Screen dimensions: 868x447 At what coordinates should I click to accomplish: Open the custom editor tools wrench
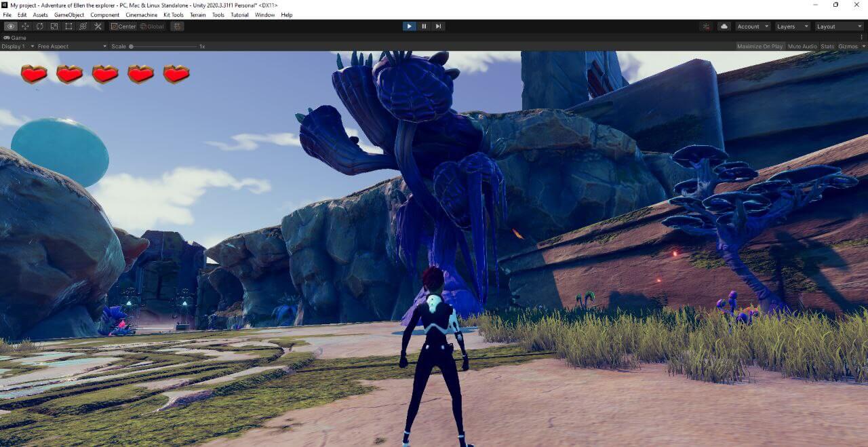[x=98, y=26]
